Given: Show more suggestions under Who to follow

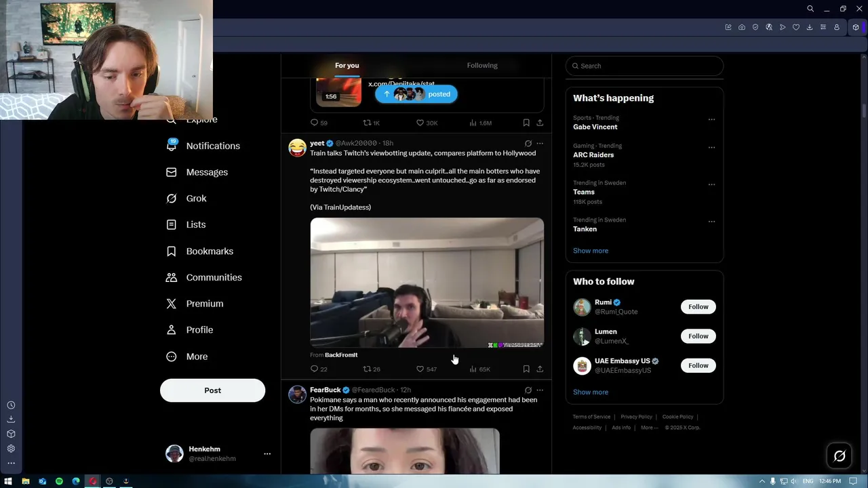Looking at the screenshot, I should (x=591, y=392).
